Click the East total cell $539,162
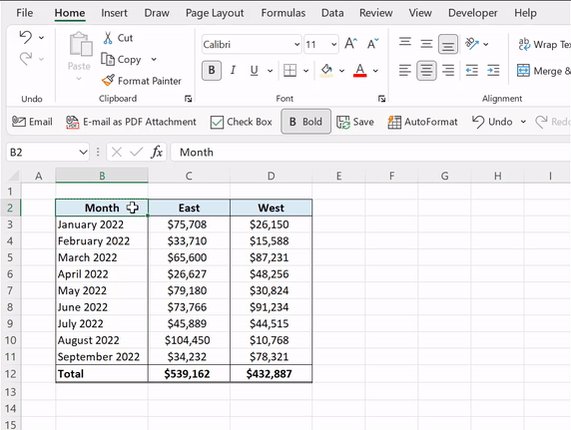The width and height of the screenshot is (571, 430). tap(189, 374)
